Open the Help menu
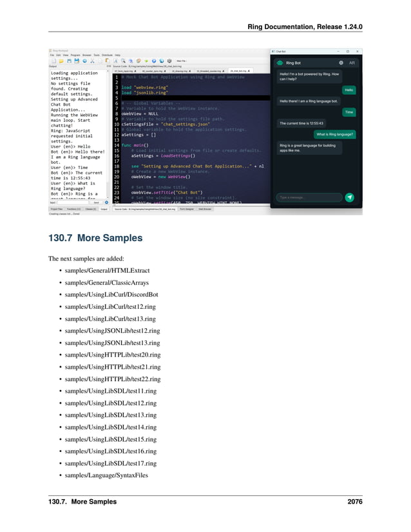The height and width of the screenshot is (532, 411). point(118,55)
